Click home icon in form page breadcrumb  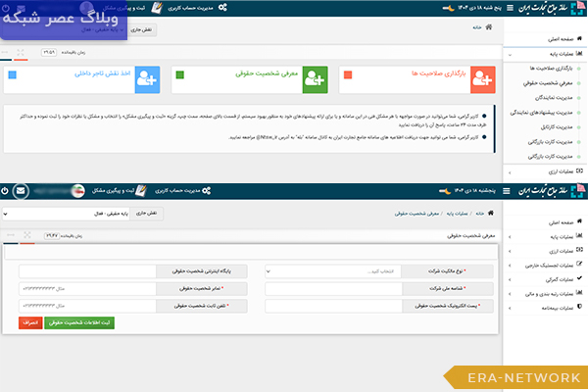(491, 213)
